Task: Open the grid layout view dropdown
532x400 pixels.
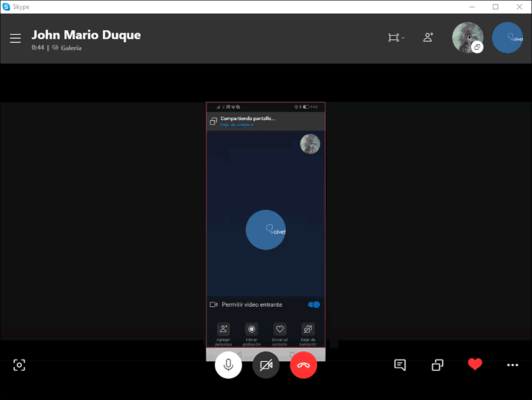Action: click(396, 37)
